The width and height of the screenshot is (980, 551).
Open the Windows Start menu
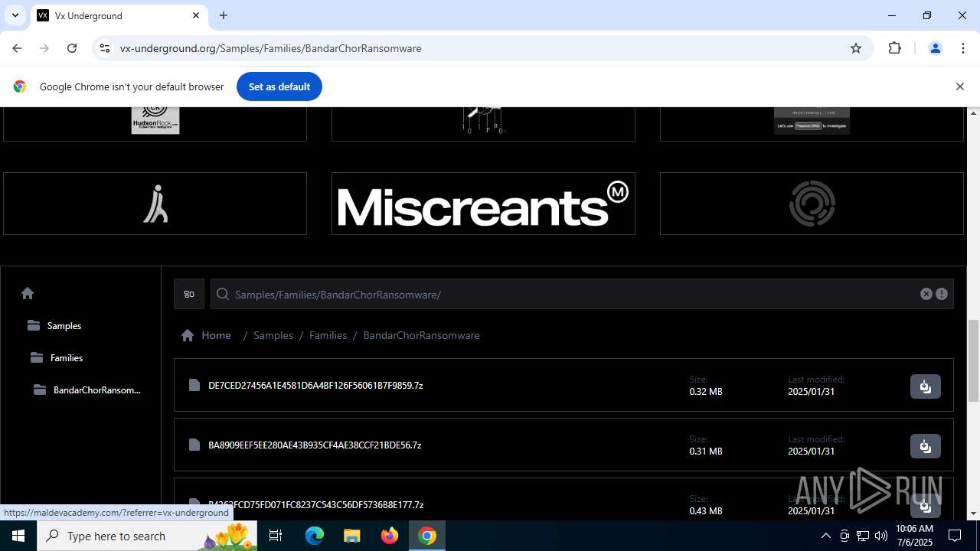point(18,536)
